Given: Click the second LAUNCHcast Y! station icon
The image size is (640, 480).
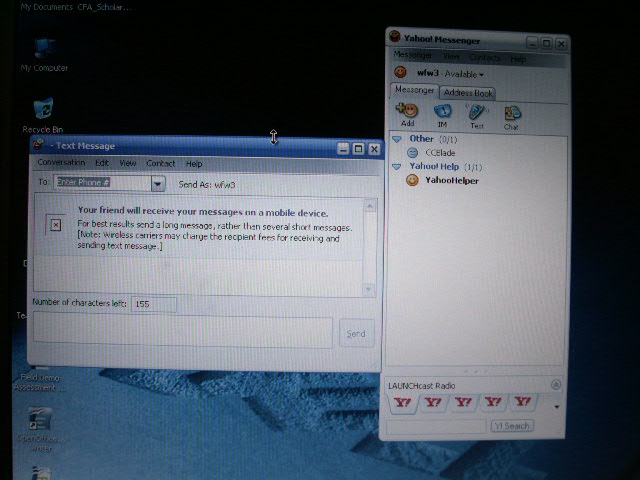Looking at the screenshot, I should click(x=433, y=402).
